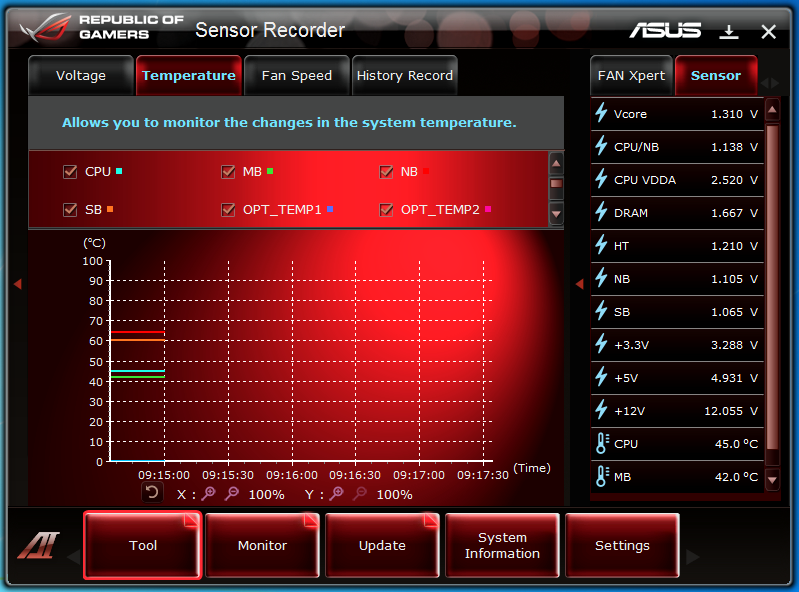The height and width of the screenshot is (592, 799).
Task: Click the System Information button
Action: pyautogui.click(x=502, y=545)
